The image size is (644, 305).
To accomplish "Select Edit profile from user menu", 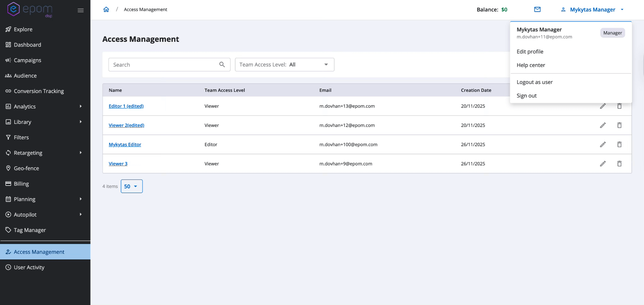I will [x=530, y=51].
